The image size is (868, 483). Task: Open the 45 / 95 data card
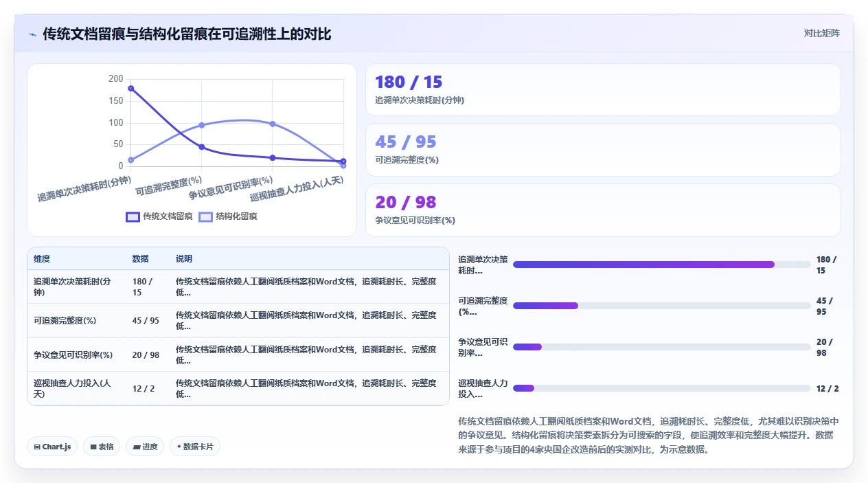603,150
